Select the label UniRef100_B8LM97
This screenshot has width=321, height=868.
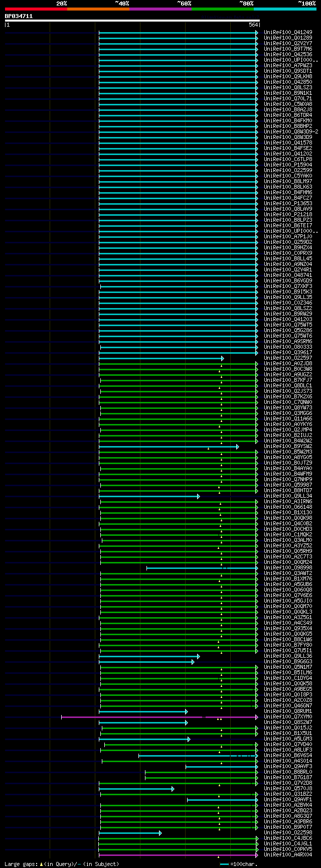pos(288,181)
